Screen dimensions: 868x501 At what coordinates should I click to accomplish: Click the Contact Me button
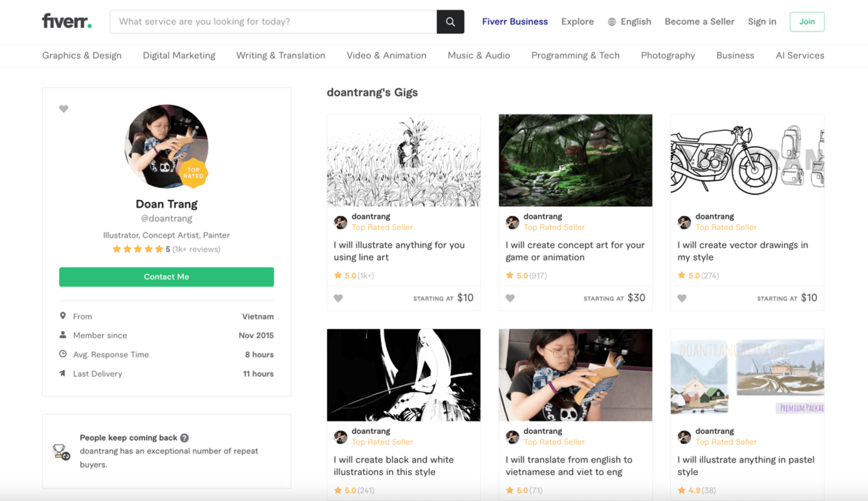166,276
